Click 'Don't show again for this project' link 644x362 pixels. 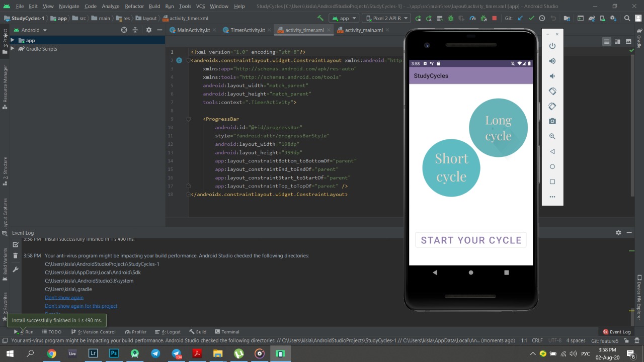[81, 306]
